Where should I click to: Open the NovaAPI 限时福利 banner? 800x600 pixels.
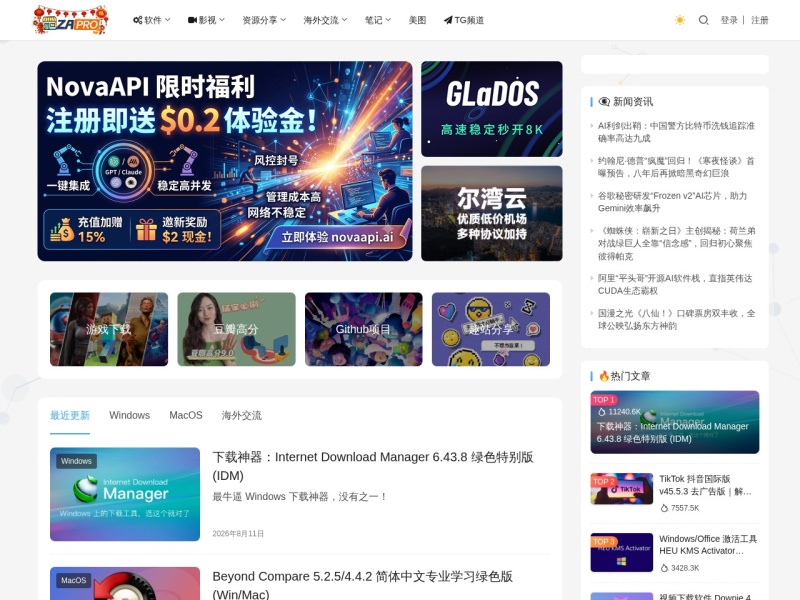[224, 161]
